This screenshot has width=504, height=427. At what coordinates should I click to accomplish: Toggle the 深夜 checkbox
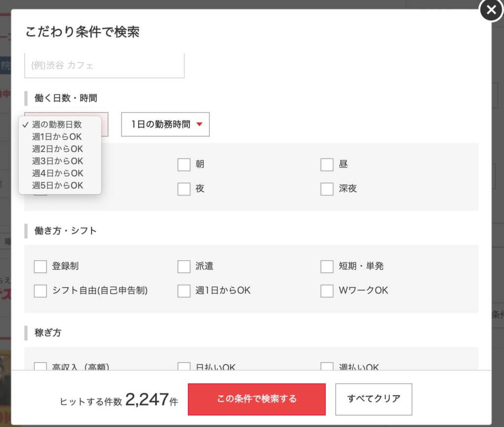[x=327, y=189]
